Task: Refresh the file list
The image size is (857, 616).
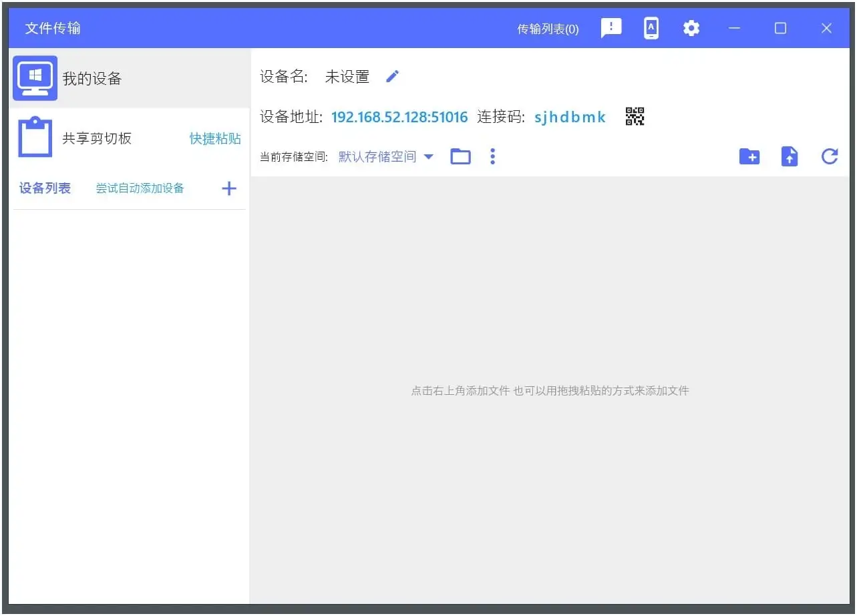Action: [829, 156]
